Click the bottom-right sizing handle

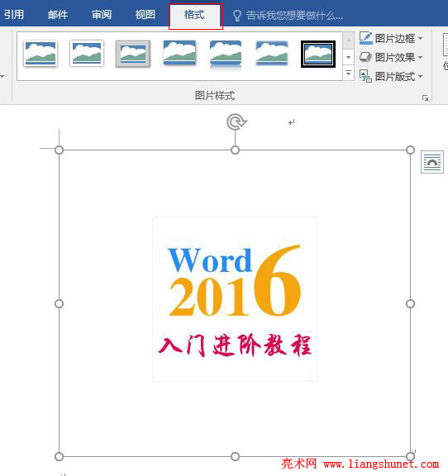point(410,456)
